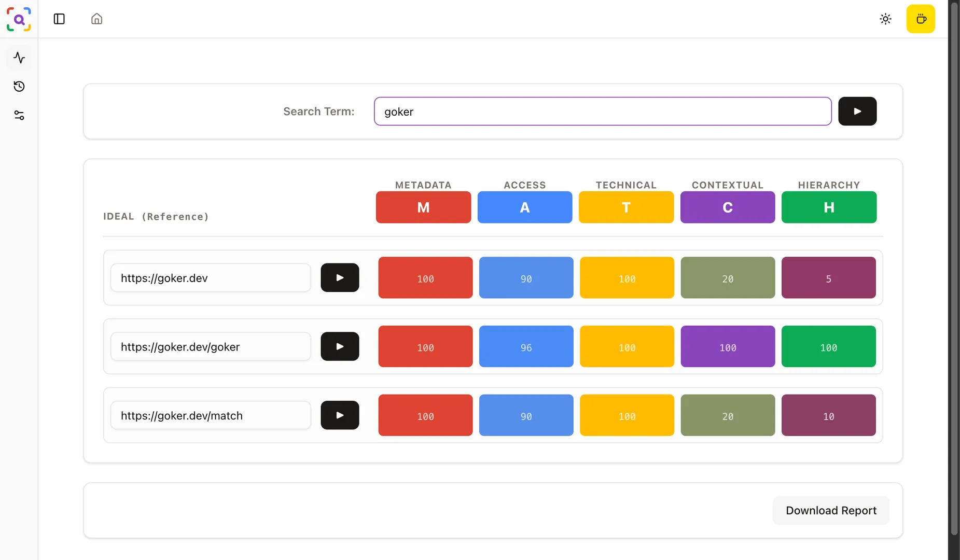Open the history panel from the sidebar
Image resolution: width=960 pixels, height=560 pixels.
coord(19,86)
